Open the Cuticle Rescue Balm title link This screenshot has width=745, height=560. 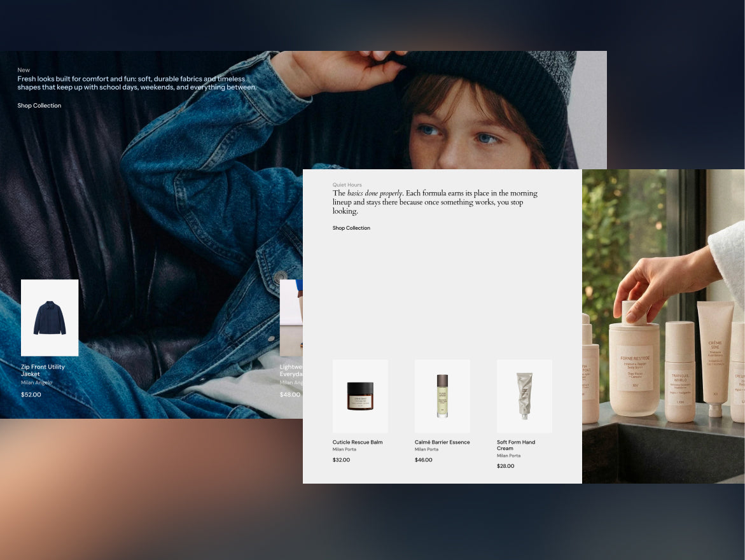click(x=358, y=442)
